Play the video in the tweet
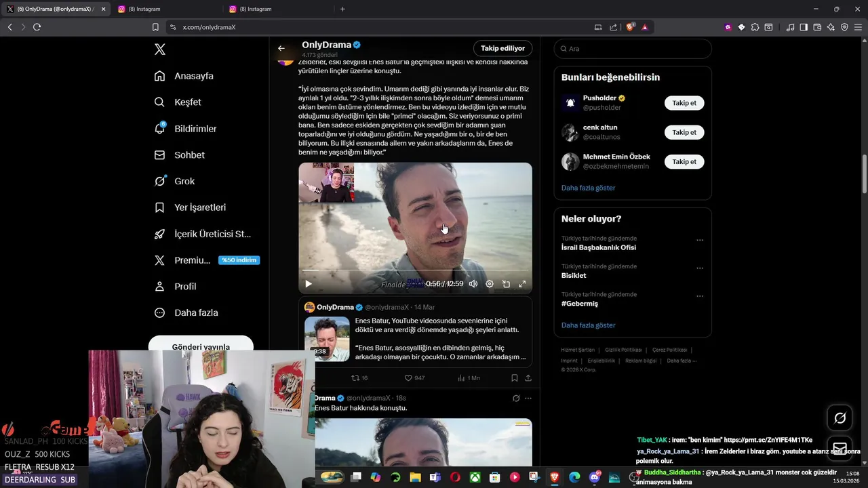 (308, 284)
